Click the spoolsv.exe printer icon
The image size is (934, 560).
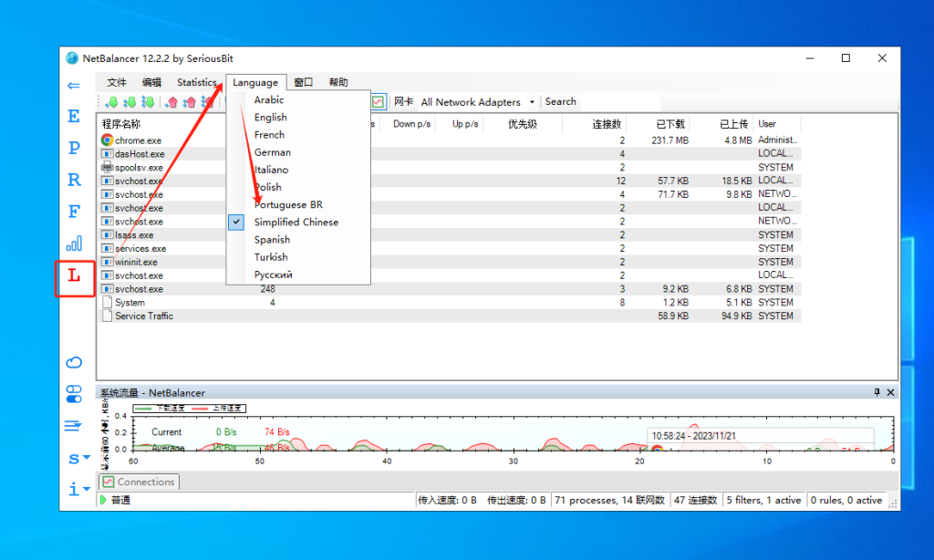pyautogui.click(x=108, y=167)
